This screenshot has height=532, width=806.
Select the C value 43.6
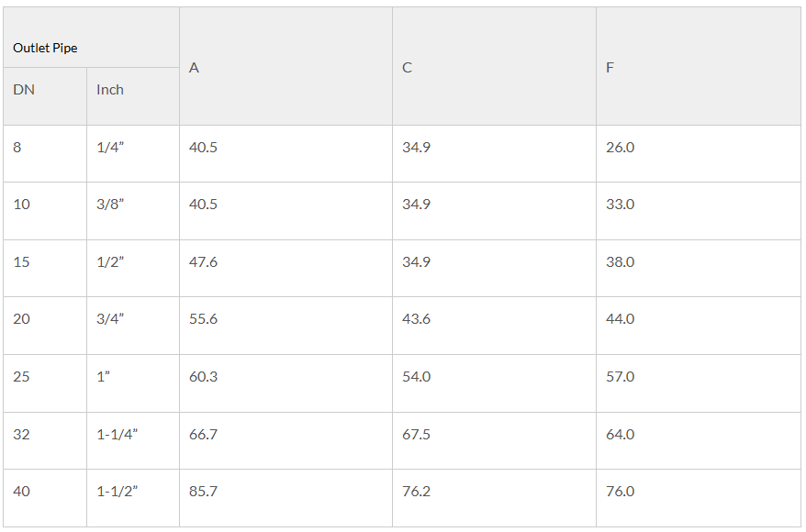pos(494,326)
